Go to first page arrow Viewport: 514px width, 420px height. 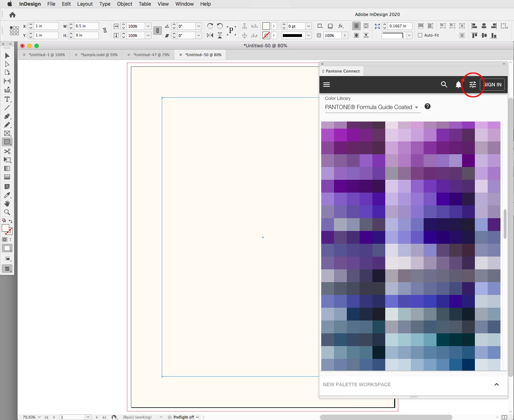[47, 417]
